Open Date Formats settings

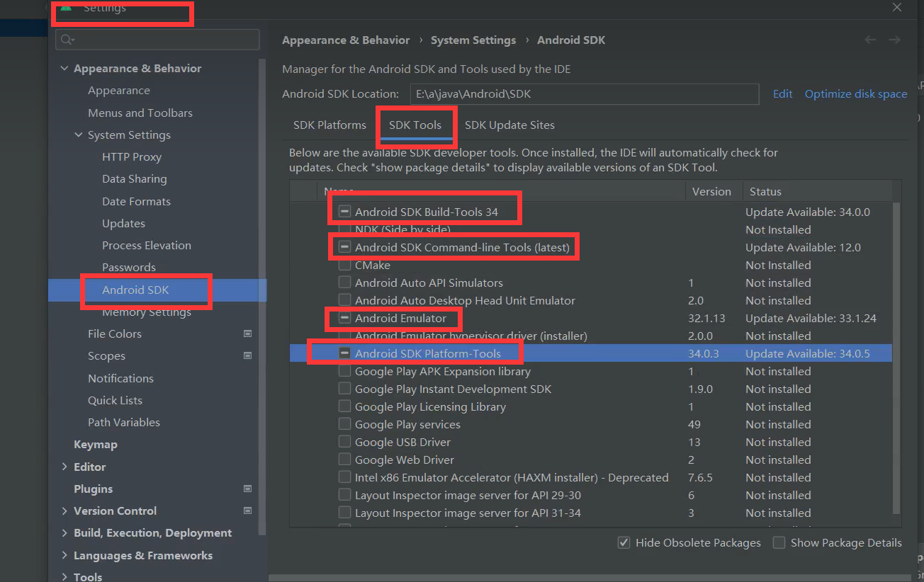pos(136,201)
